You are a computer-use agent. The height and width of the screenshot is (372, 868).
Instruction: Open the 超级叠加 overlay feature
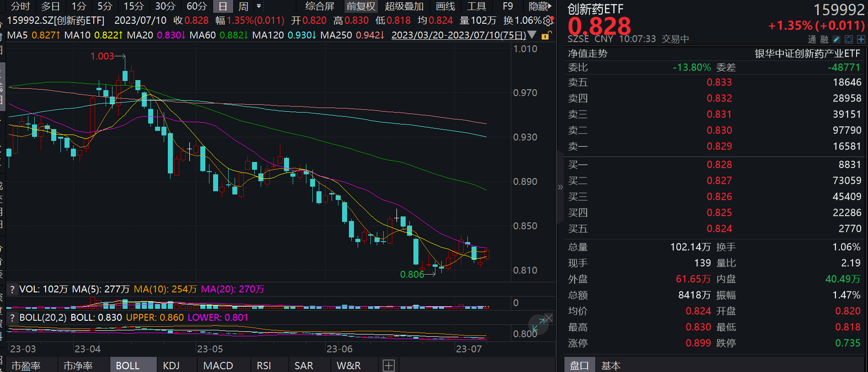pyautogui.click(x=404, y=6)
